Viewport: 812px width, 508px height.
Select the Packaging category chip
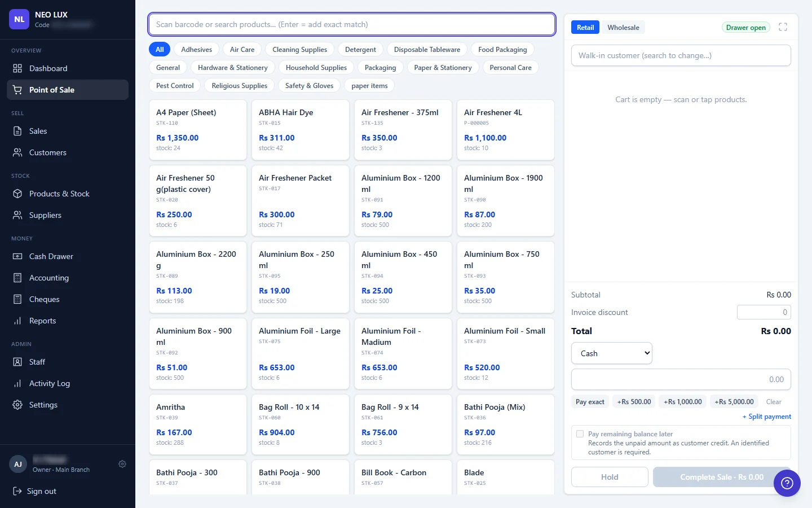pyautogui.click(x=381, y=68)
